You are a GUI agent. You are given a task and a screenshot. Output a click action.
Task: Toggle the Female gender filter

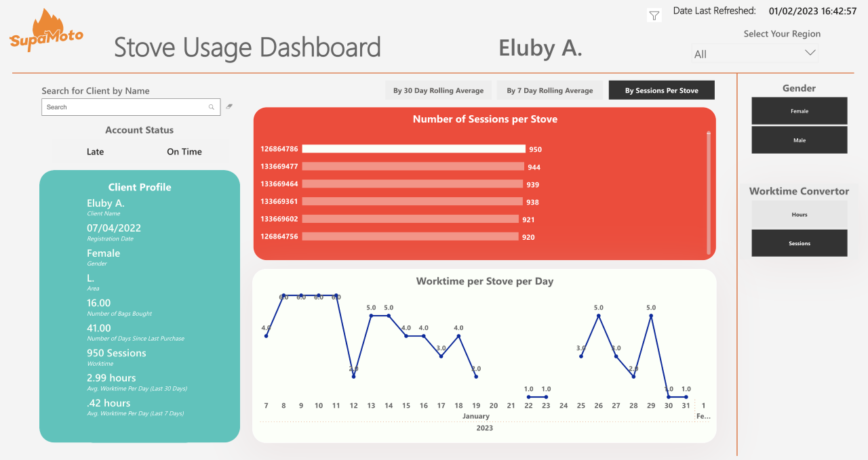799,110
